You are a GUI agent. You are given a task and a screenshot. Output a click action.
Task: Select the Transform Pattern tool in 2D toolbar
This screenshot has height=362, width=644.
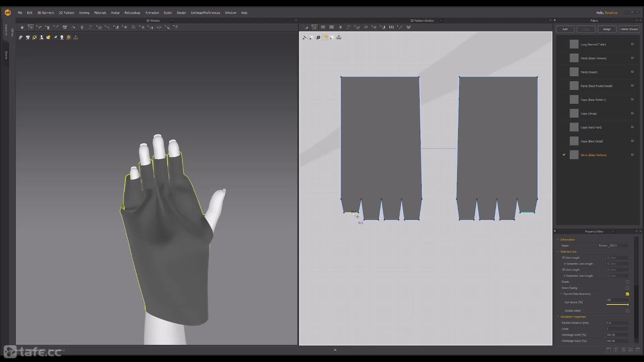coord(306,27)
